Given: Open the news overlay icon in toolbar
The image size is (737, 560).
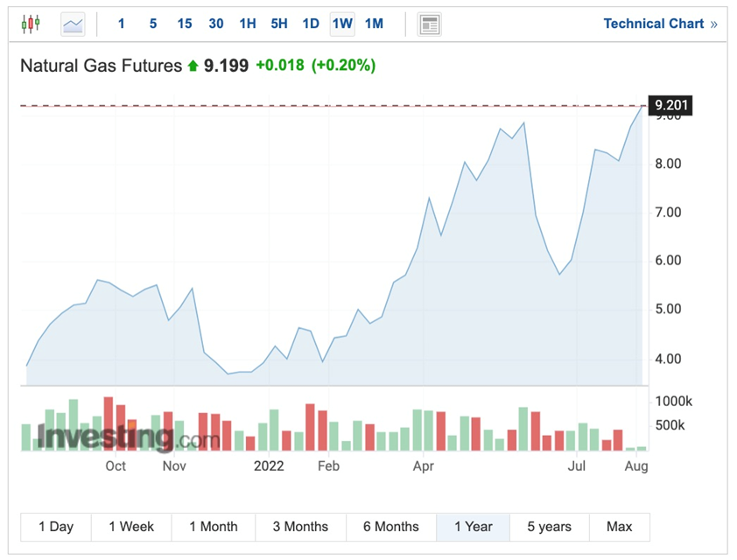Looking at the screenshot, I should click(429, 24).
